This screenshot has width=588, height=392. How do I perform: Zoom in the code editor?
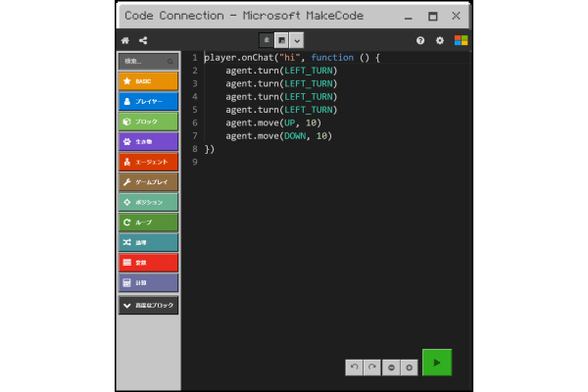pyautogui.click(x=410, y=367)
